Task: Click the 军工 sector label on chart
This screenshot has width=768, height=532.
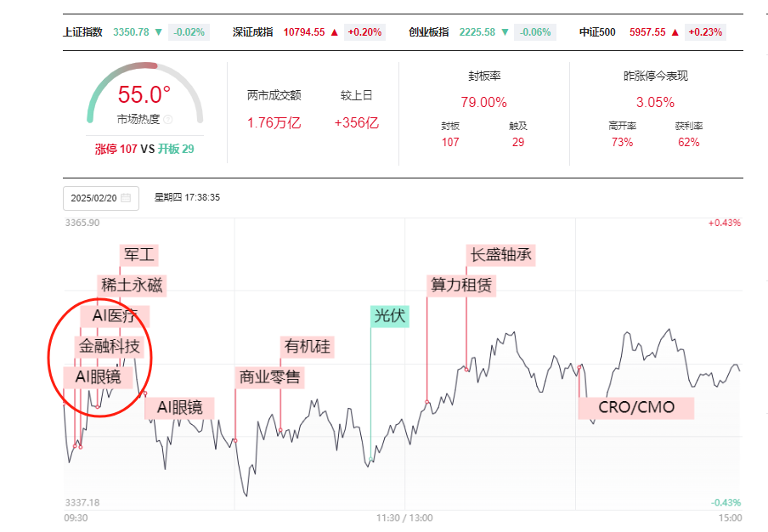Action: point(139,255)
